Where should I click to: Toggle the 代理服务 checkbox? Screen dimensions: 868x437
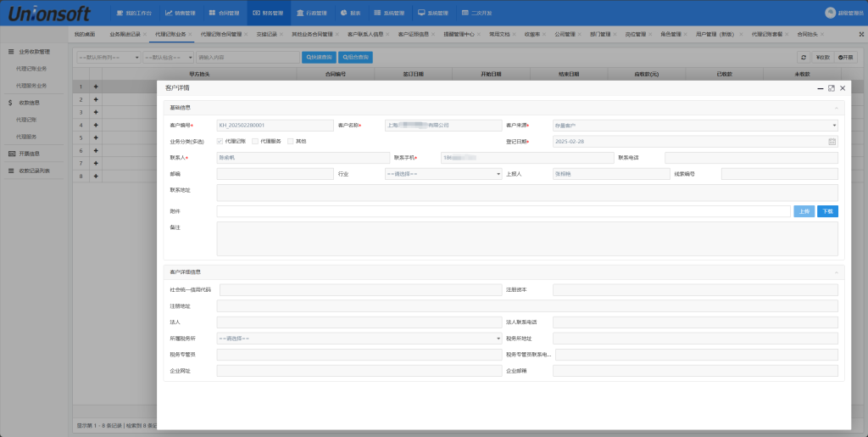point(255,141)
